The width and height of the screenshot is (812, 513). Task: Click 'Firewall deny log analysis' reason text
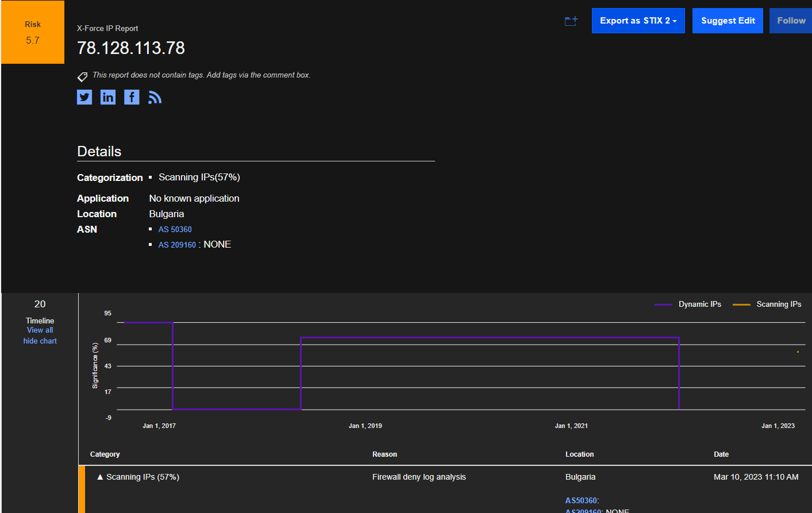click(419, 477)
